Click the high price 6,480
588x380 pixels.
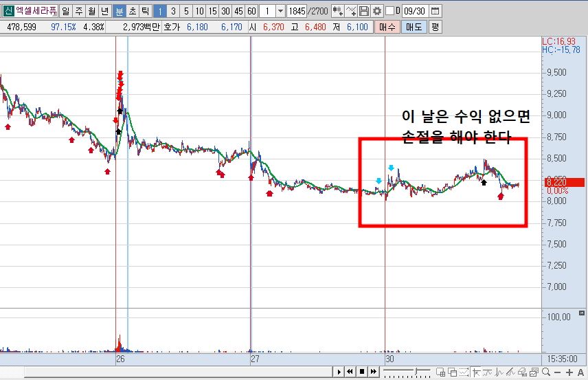pos(315,27)
